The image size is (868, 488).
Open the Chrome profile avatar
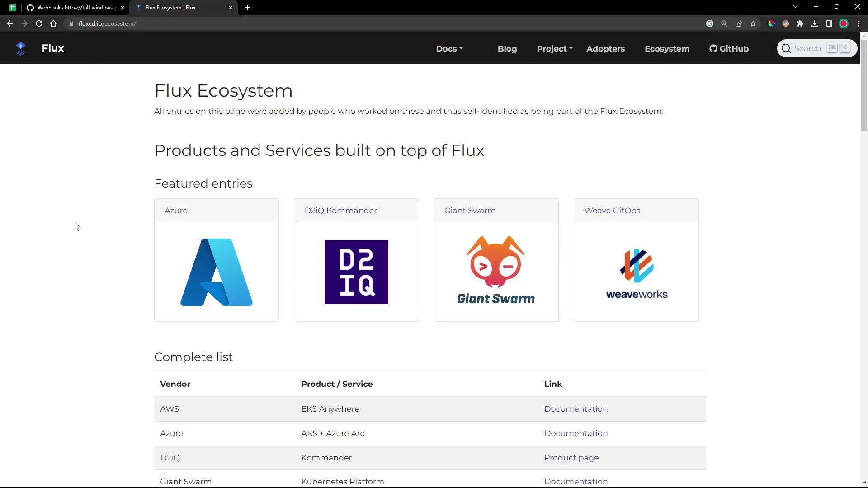(x=844, y=23)
